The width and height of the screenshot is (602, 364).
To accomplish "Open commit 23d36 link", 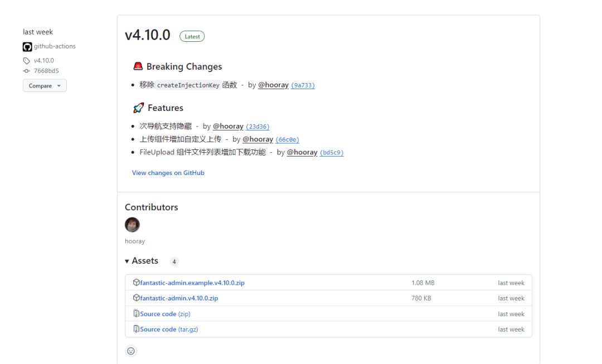I will 258,127.
